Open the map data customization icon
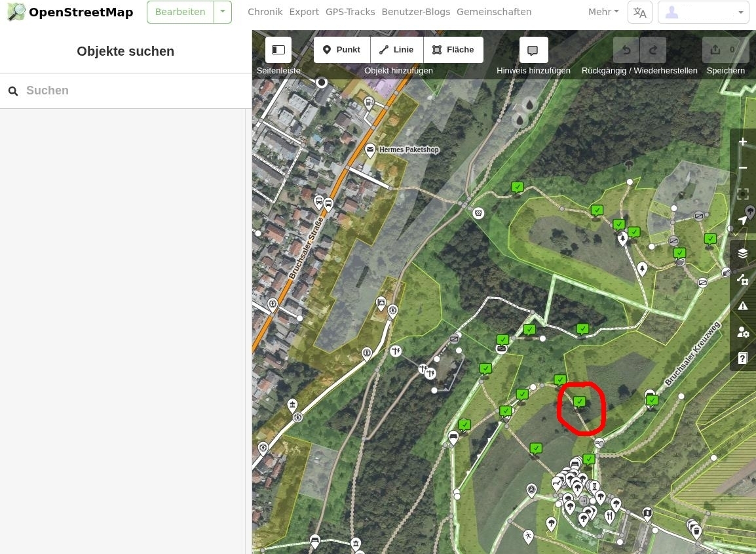Image resolution: width=756 pixels, height=554 pixels. [x=743, y=279]
